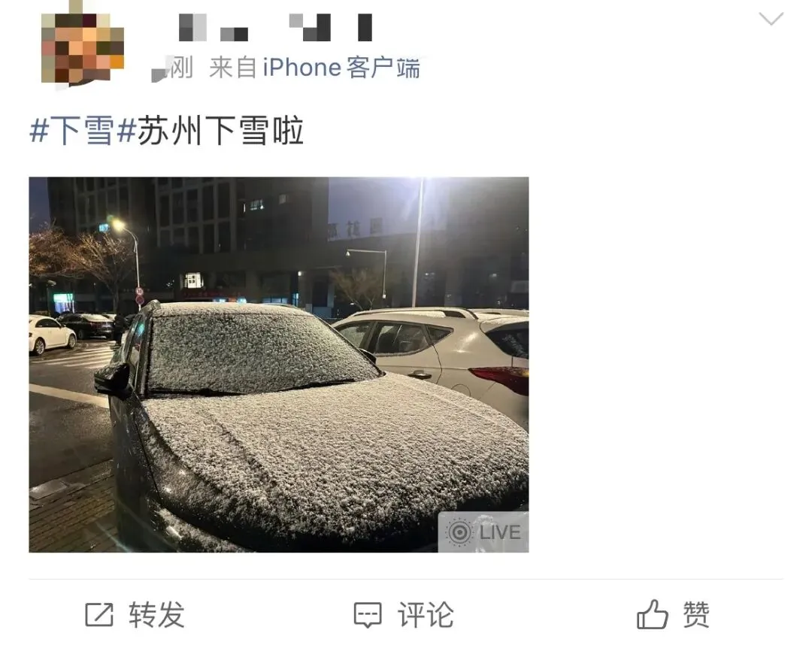This screenshot has width=812, height=645.
Task: Click the LIVE text label on photo
Action: 500,533
